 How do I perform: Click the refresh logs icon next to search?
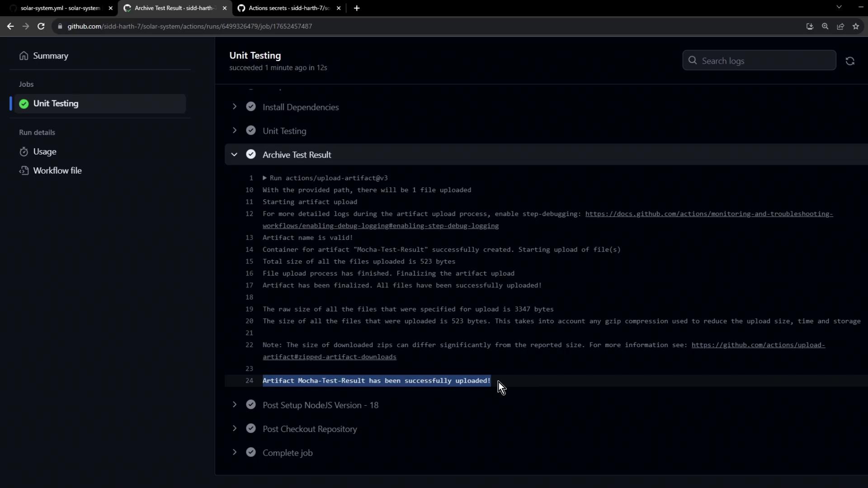pos(850,61)
